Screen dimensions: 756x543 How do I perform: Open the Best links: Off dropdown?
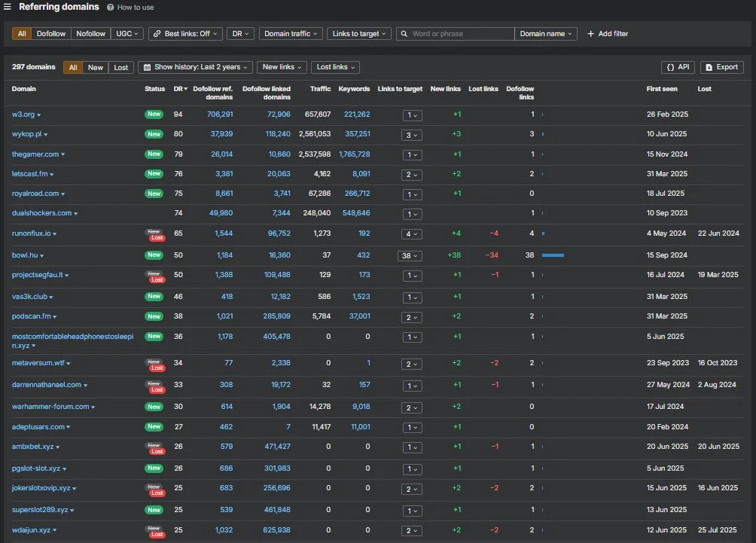coord(186,34)
